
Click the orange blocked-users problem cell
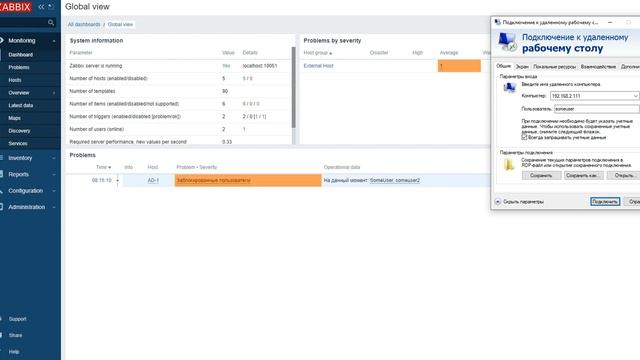pos(248,180)
